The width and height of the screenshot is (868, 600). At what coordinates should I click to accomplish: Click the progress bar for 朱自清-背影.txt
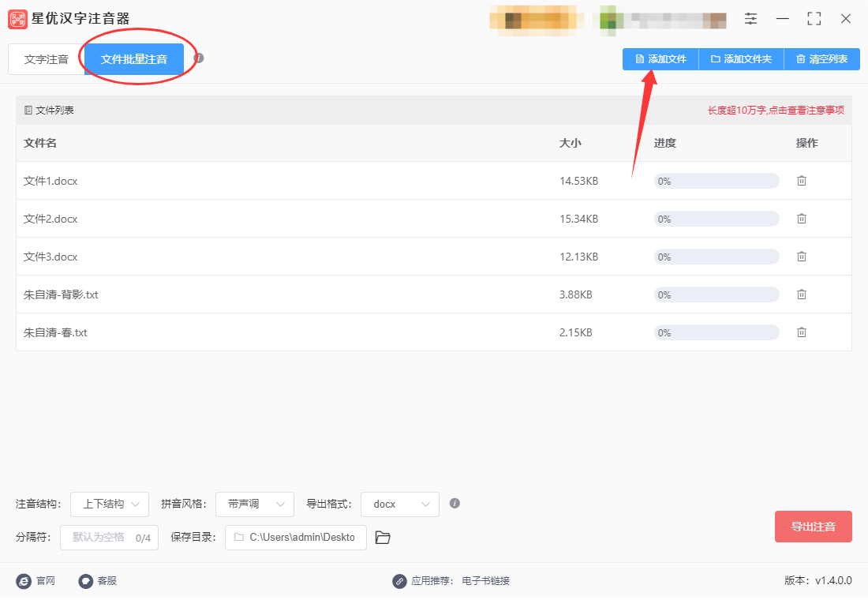pyautogui.click(x=716, y=294)
